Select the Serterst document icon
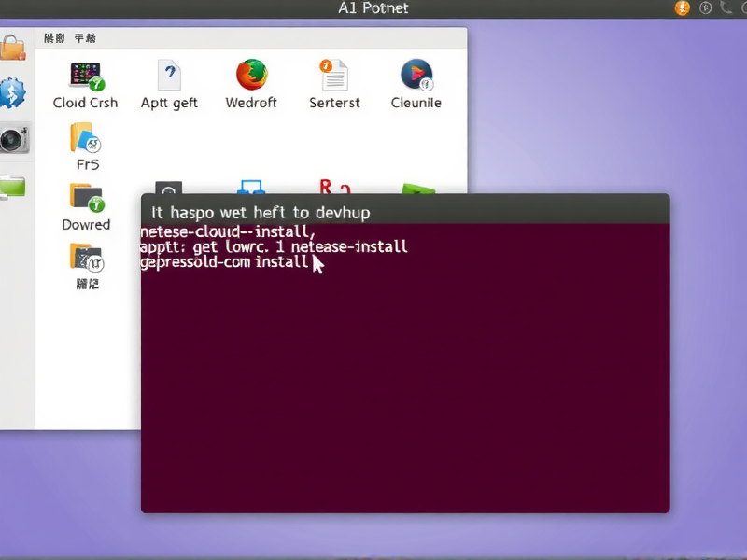The width and height of the screenshot is (747, 560). pyautogui.click(x=333, y=79)
